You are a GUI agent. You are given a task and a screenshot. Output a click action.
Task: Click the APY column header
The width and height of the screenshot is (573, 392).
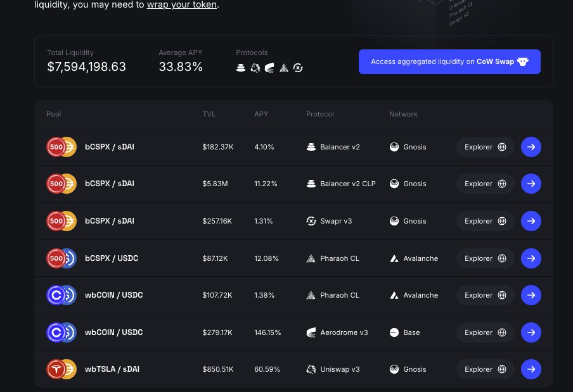tap(261, 114)
